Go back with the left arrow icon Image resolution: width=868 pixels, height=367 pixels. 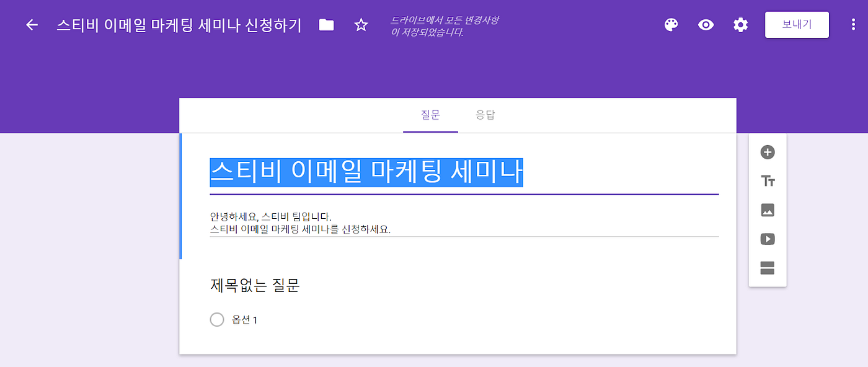point(32,25)
